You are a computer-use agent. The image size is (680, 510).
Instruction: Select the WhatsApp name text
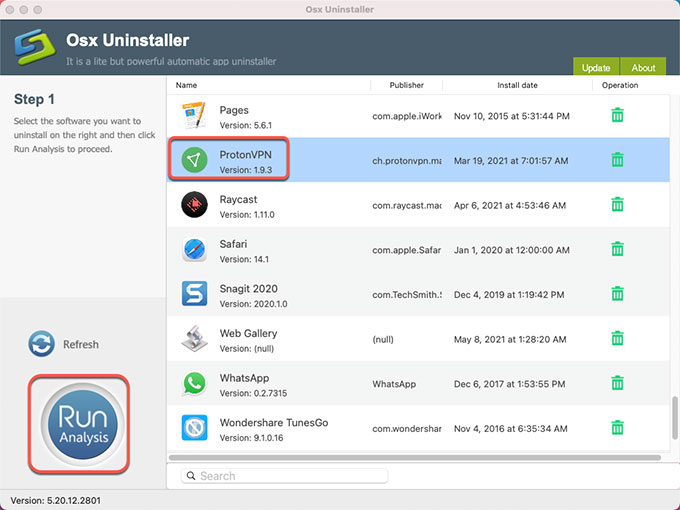click(244, 378)
